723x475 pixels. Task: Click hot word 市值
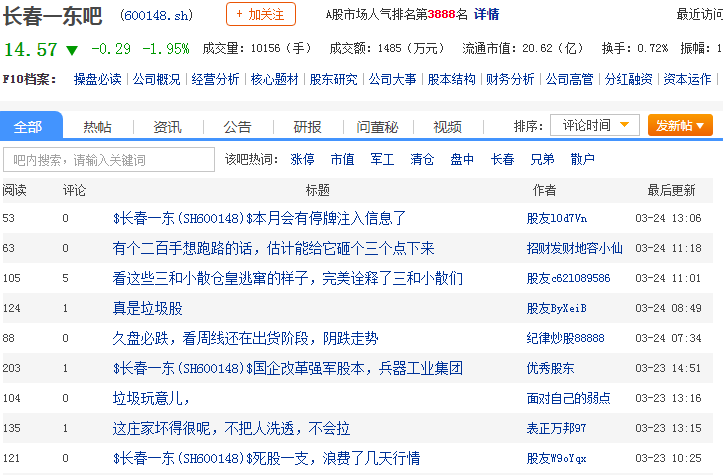tap(343, 160)
